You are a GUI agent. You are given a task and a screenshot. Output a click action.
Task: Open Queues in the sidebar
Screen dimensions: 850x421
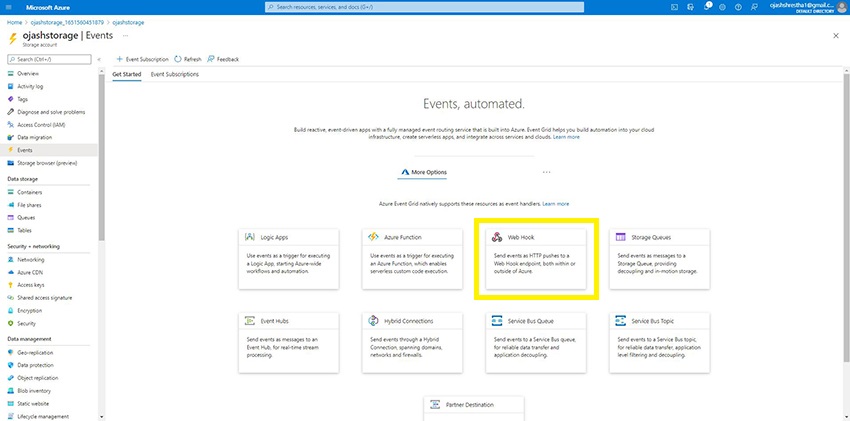pyautogui.click(x=26, y=218)
